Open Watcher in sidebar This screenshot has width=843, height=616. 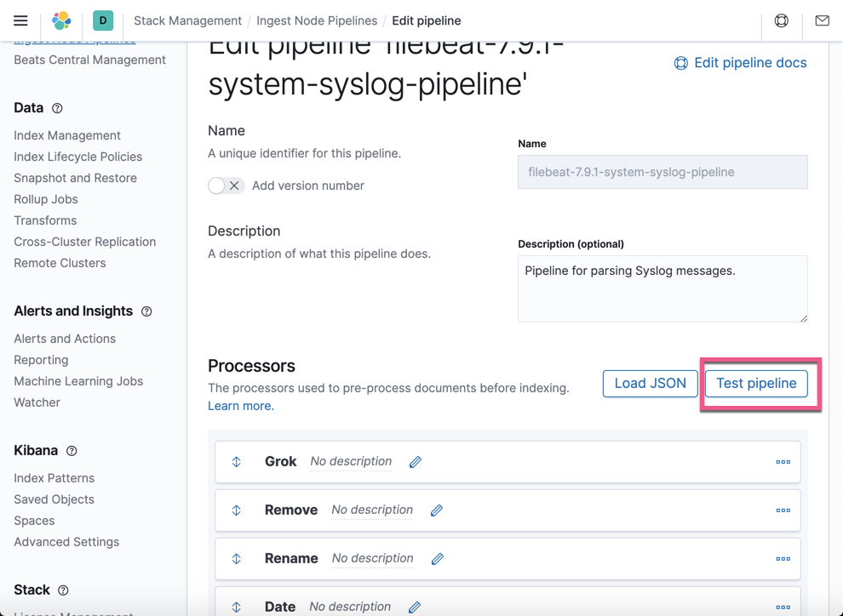[x=37, y=402]
